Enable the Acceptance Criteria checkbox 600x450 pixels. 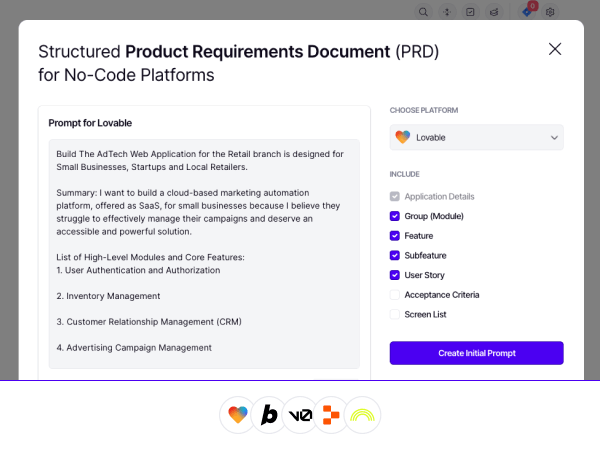pyautogui.click(x=395, y=295)
